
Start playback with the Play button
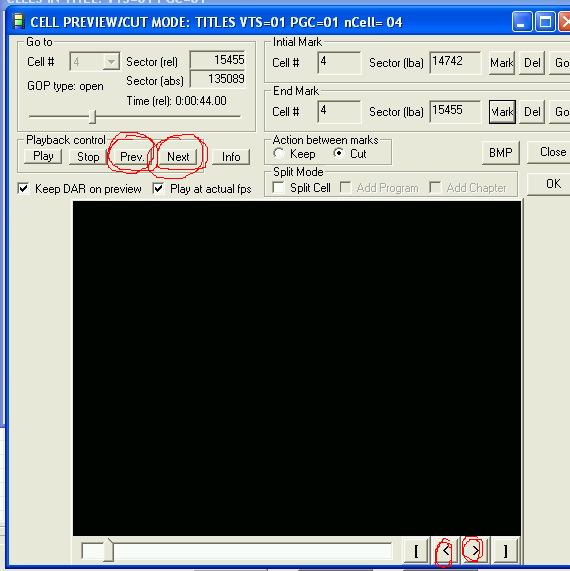pos(43,156)
